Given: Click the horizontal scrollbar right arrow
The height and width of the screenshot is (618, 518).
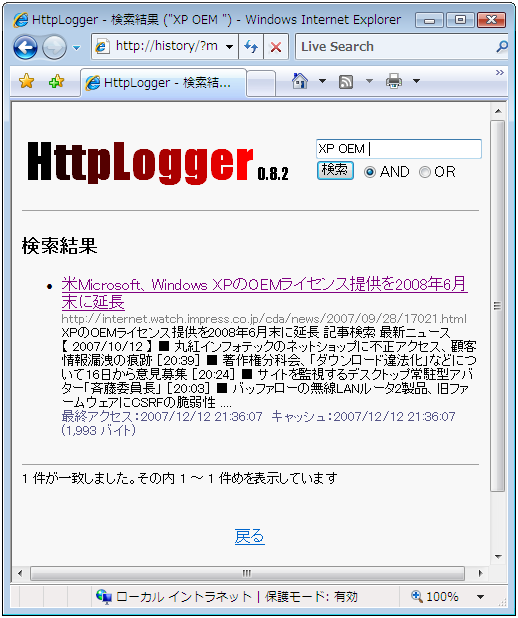Looking at the screenshot, I should [x=480, y=573].
